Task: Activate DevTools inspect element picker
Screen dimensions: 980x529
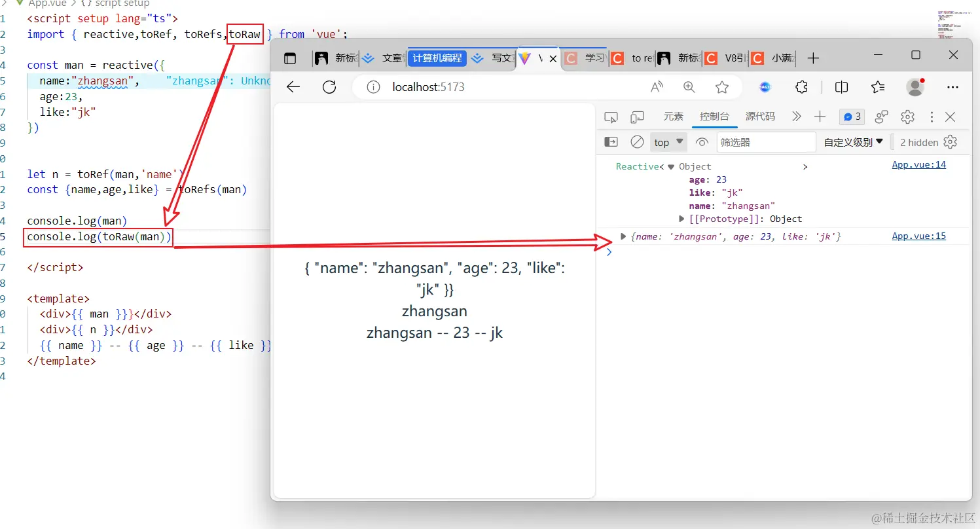Action: [611, 117]
